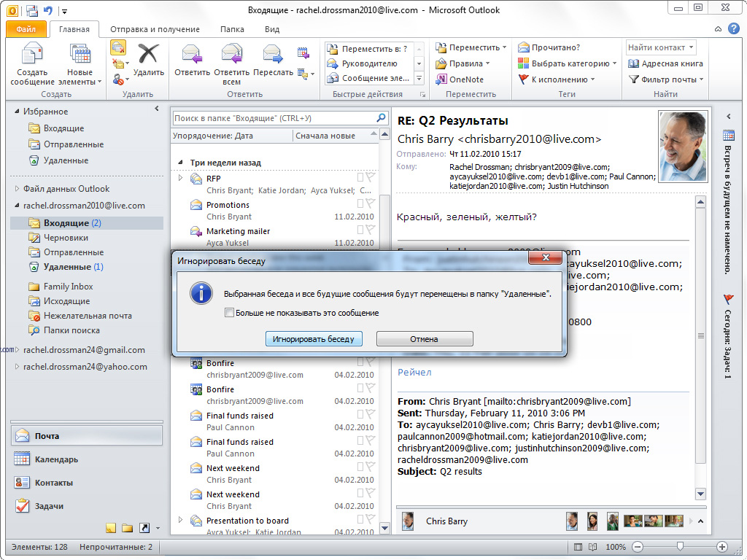Open the Contacts (Контакты) navigation icon
The image size is (747, 560).
[x=22, y=483]
